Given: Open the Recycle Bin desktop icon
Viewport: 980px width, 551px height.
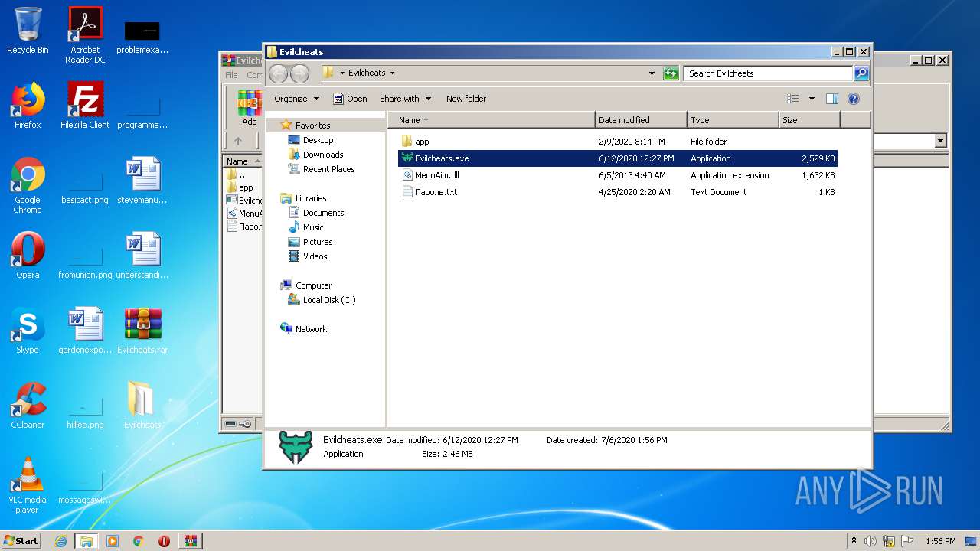Looking at the screenshot, I should [x=28, y=31].
